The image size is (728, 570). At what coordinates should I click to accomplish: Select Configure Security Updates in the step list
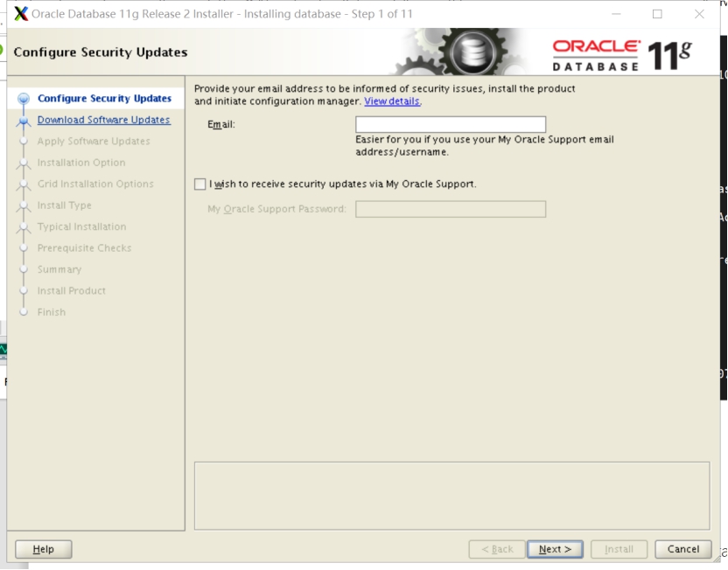[x=104, y=98]
